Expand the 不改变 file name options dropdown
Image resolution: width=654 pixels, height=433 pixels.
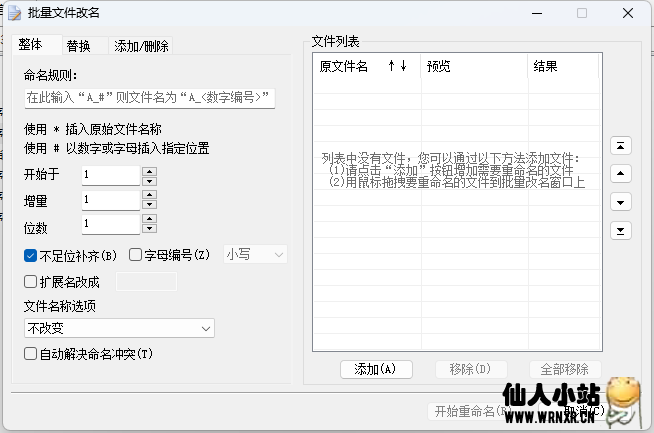click(x=119, y=328)
